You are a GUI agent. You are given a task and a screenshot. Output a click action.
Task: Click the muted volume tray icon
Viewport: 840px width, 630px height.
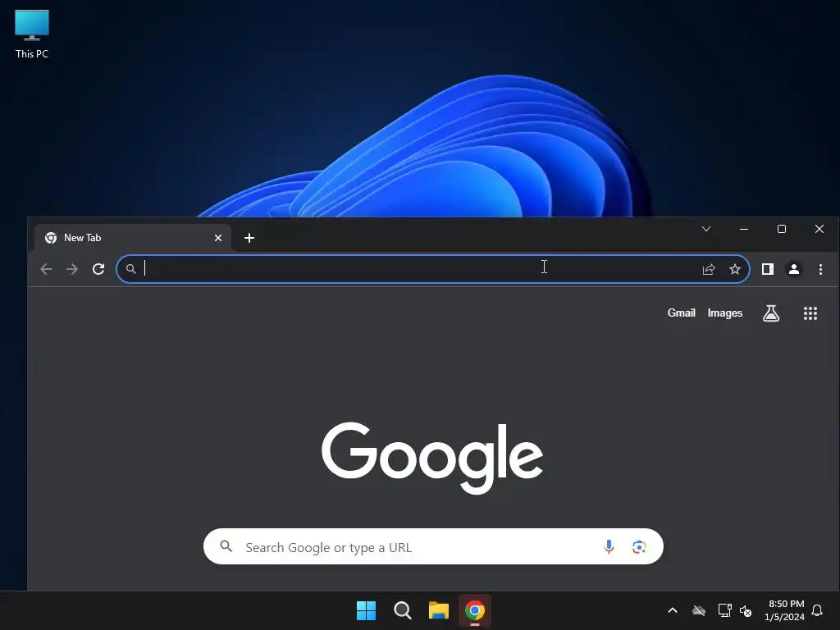(746, 610)
